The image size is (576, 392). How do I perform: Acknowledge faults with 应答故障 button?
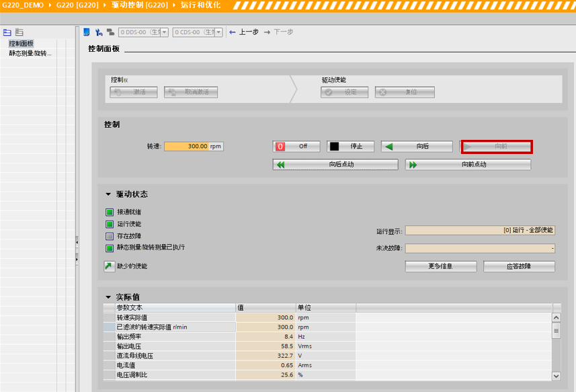519,266
